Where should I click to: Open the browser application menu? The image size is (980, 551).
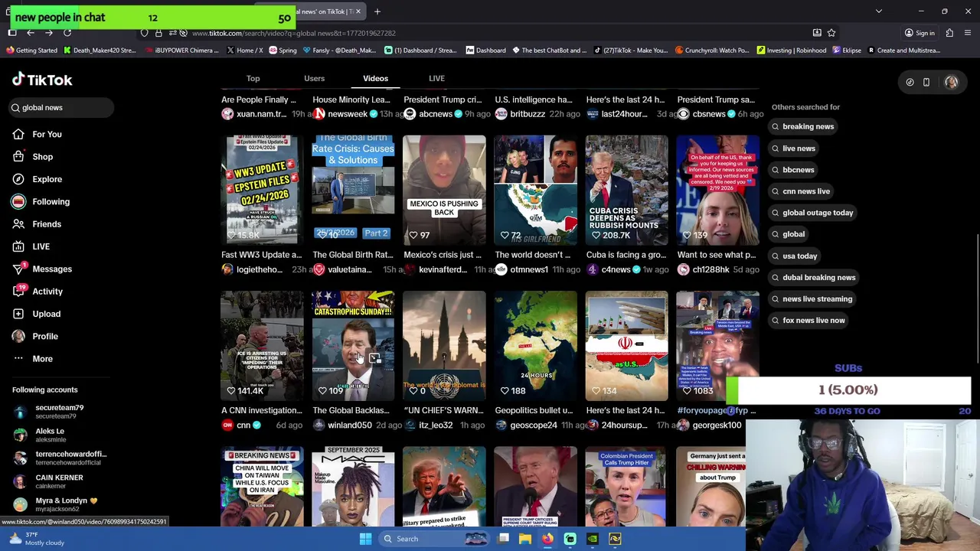pos(969,33)
